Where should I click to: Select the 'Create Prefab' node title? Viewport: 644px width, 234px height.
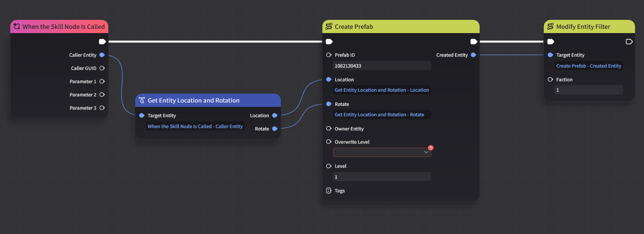[354, 26]
